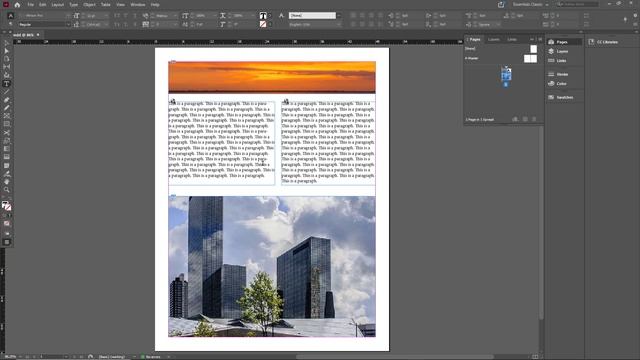Screen dimensions: 640x360
Task: Open the Object menu
Action: [89, 5]
